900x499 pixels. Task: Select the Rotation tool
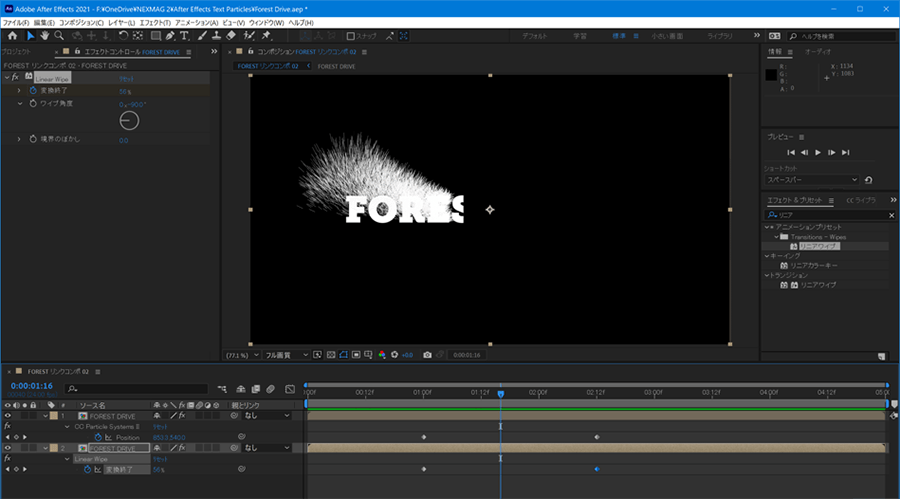click(123, 36)
